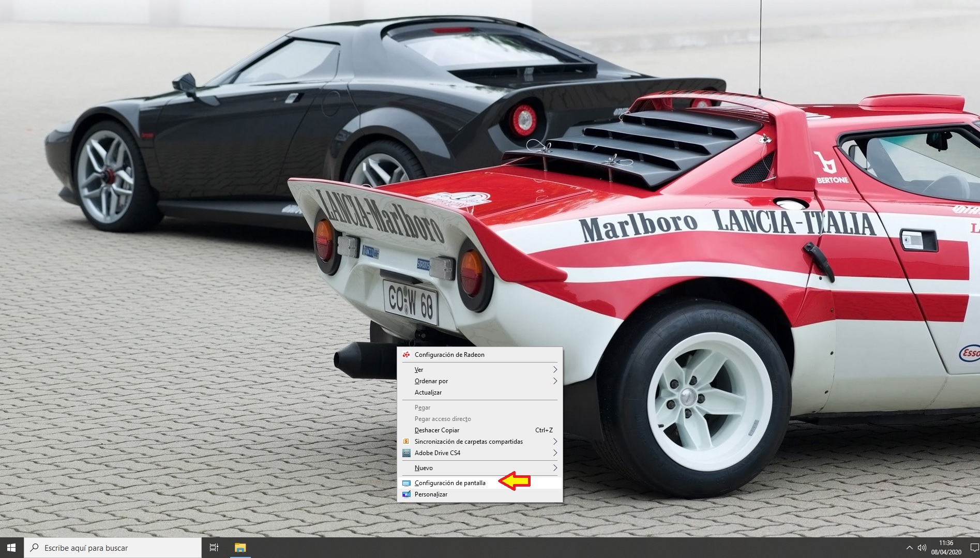Screen dimensions: 980x558
Task: Open the Ver submenu
Action: click(x=479, y=370)
